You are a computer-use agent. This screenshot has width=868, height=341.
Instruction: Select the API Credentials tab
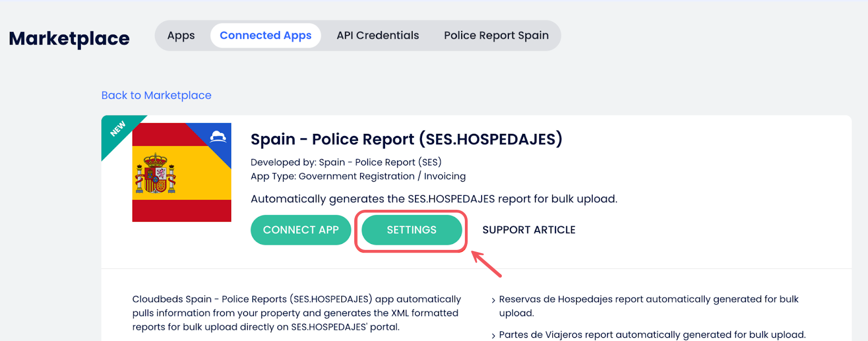[x=378, y=36]
